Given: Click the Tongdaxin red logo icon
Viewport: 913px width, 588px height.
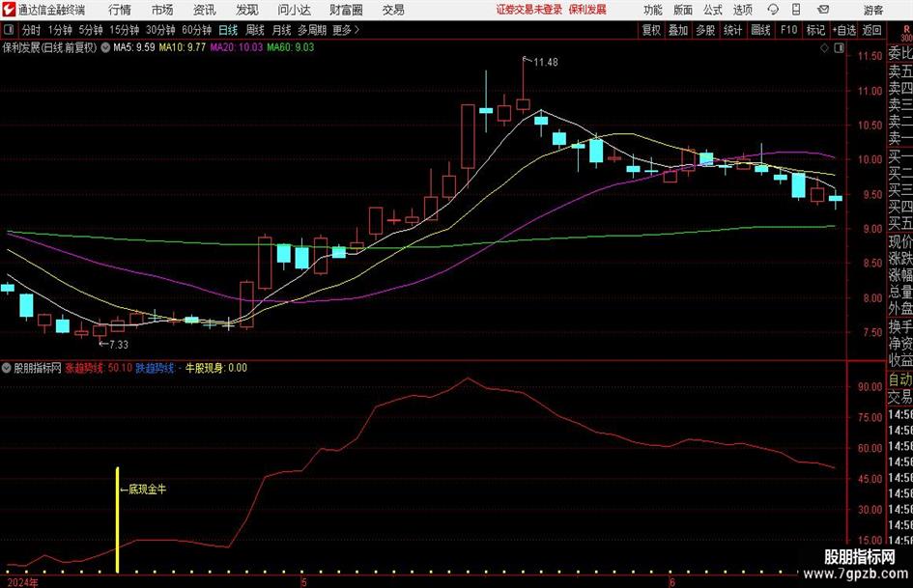Looking at the screenshot, I should (x=8, y=10).
